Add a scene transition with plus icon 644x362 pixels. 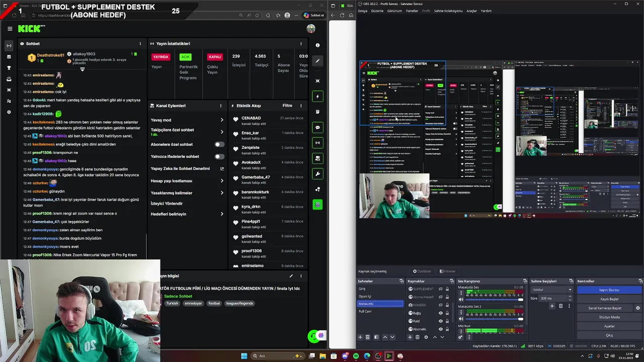click(x=552, y=306)
